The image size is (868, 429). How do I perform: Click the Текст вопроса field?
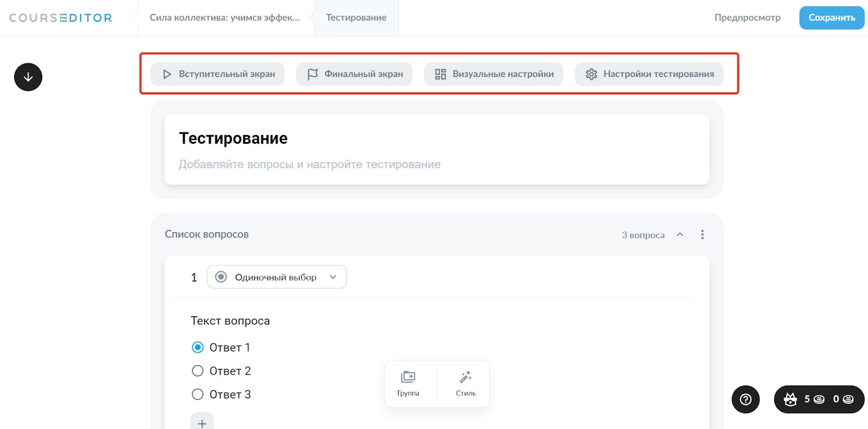tap(231, 321)
